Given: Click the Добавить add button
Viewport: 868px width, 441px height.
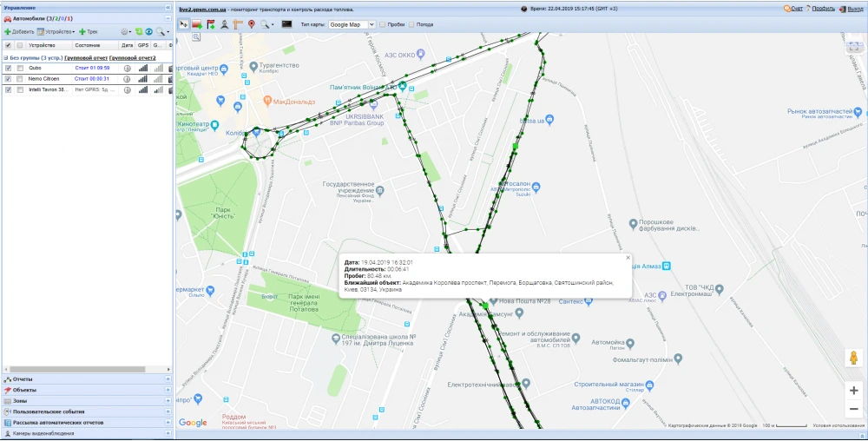Looking at the screenshot, I should coord(20,31).
